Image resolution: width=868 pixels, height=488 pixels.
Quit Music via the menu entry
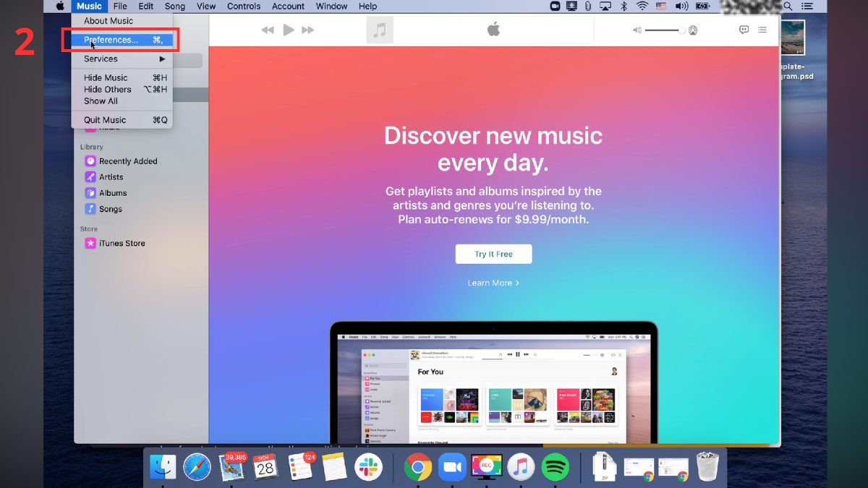[122, 120]
